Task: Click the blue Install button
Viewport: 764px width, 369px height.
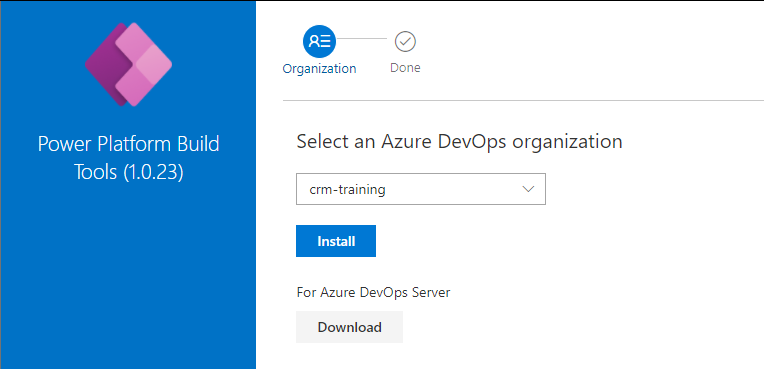Action: (336, 241)
